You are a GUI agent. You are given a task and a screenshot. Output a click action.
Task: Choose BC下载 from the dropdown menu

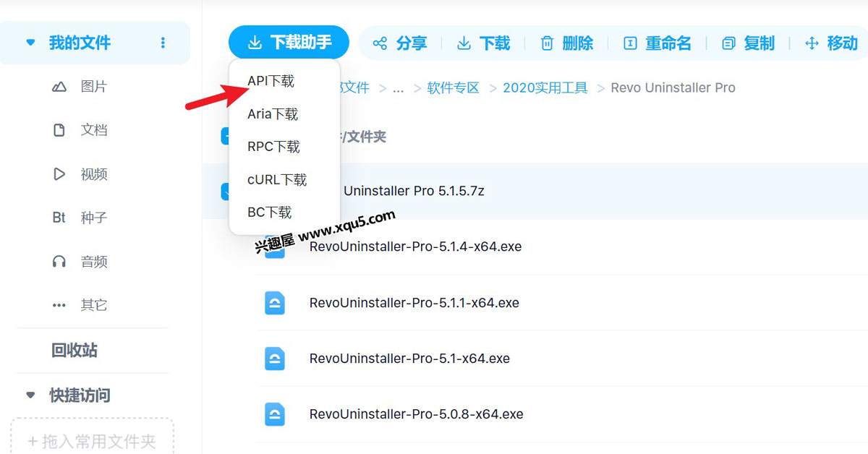269,212
